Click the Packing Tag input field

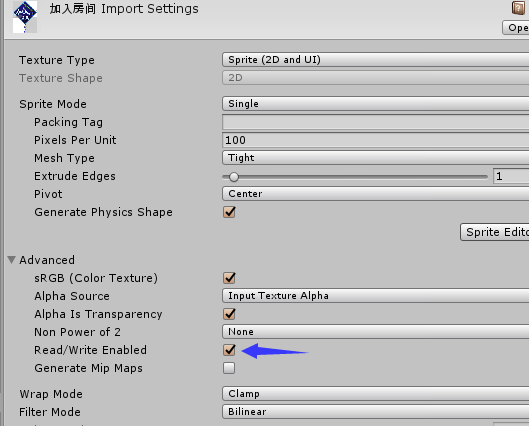pyautogui.click(x=375, y=122)
